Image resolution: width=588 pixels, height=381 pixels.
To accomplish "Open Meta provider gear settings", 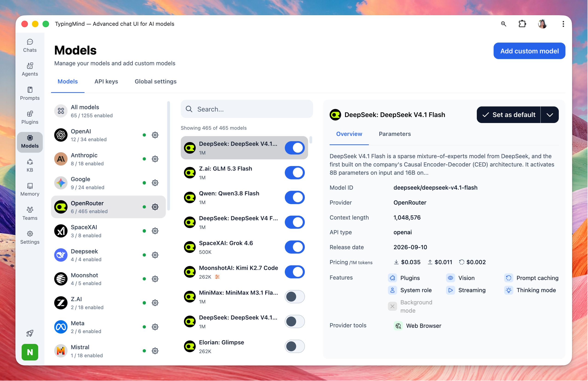I will (x=155, y=327).
